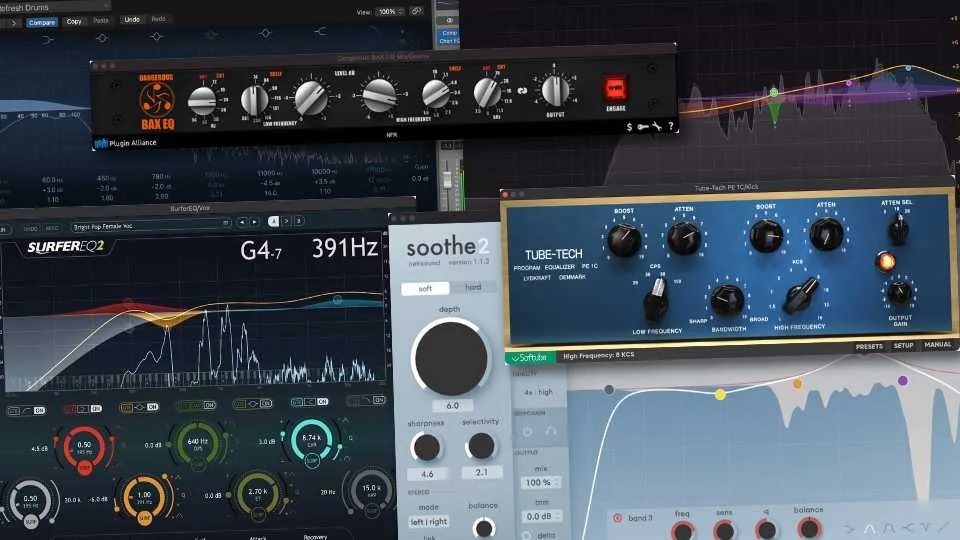Click the SURF button on the orange 1.00 band
The width and height of the screenshot is (960, 540).
point(144,519)
